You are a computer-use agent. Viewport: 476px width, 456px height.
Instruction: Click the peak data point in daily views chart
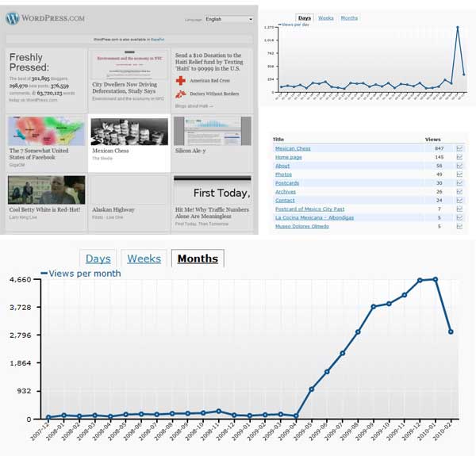click(x=457, y=28)
